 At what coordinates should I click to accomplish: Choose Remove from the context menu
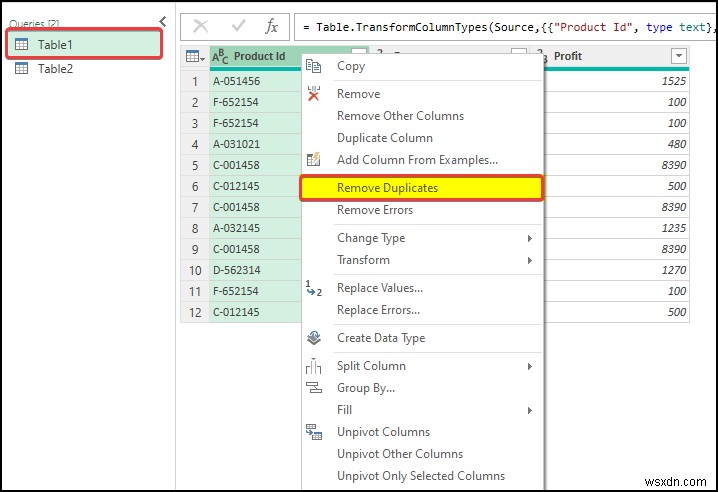pos(359,94)
